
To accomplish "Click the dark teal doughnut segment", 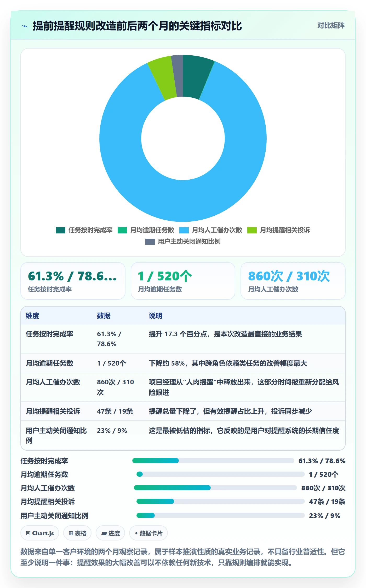I will tap(197, 77).
